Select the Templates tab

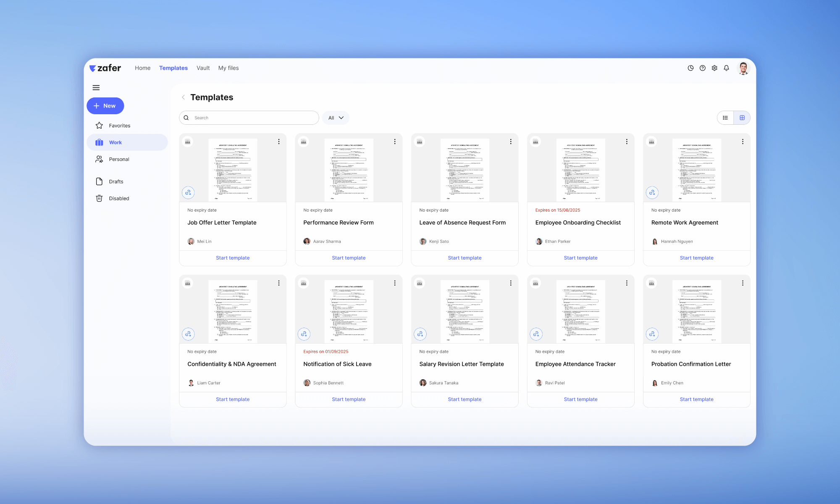point(173,68)
